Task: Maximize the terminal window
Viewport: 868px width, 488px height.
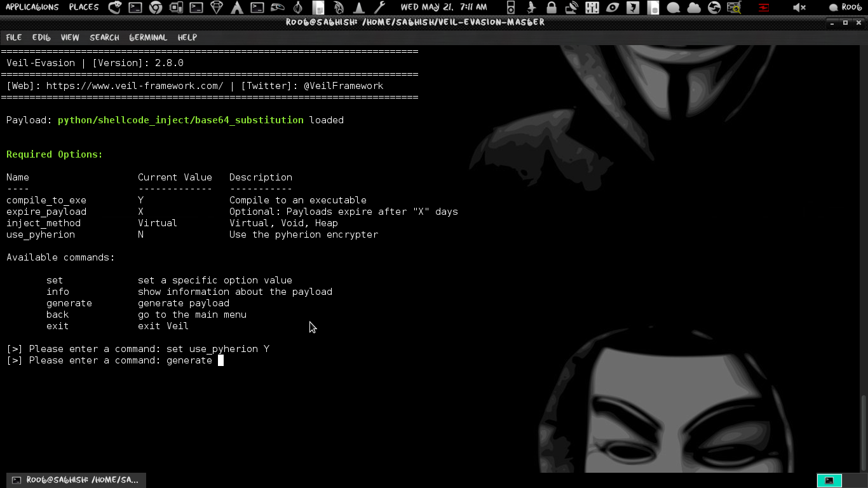Action: pyautogui.click(x=845, y=22)
